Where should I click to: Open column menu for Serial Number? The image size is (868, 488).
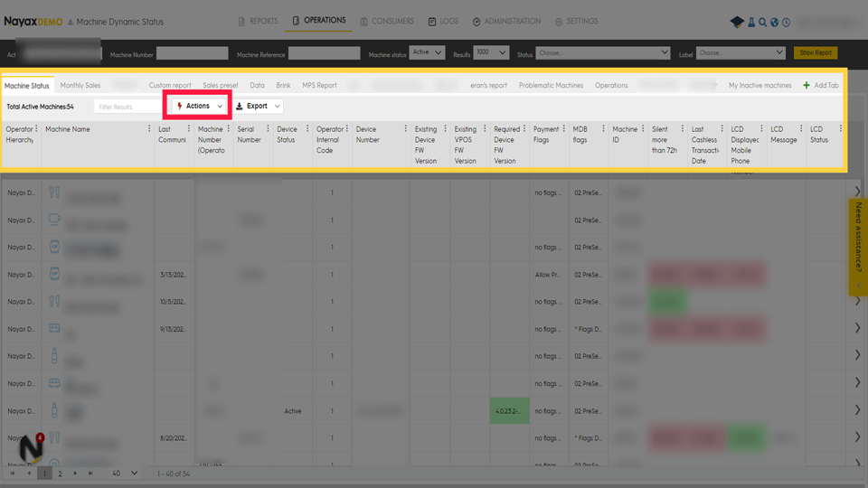click(268, 128)
